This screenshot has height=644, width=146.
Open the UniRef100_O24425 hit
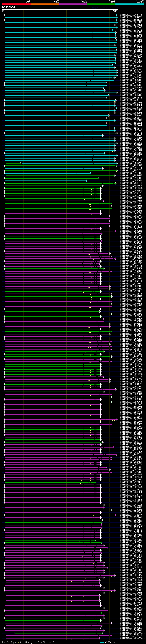click(131, 17)
